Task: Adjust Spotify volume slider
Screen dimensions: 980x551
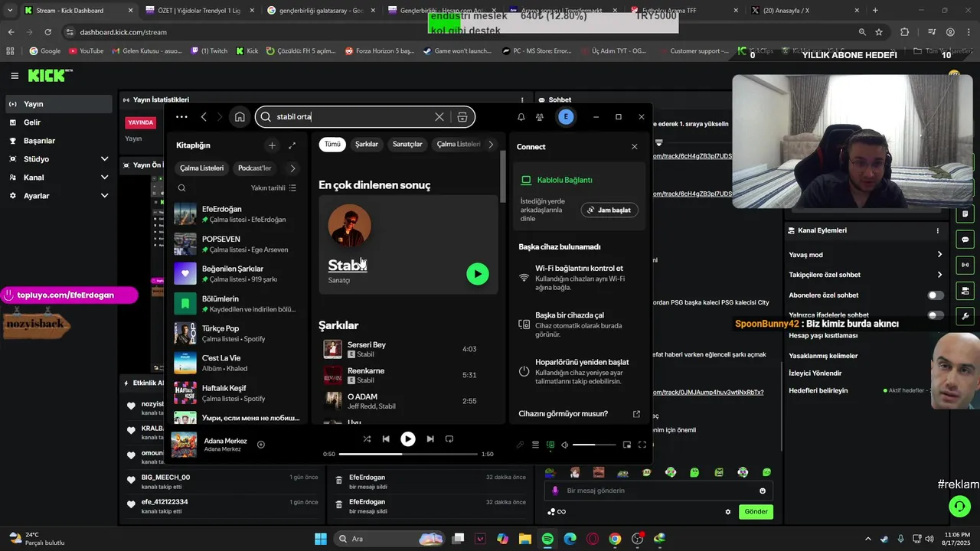Action: 594,445
